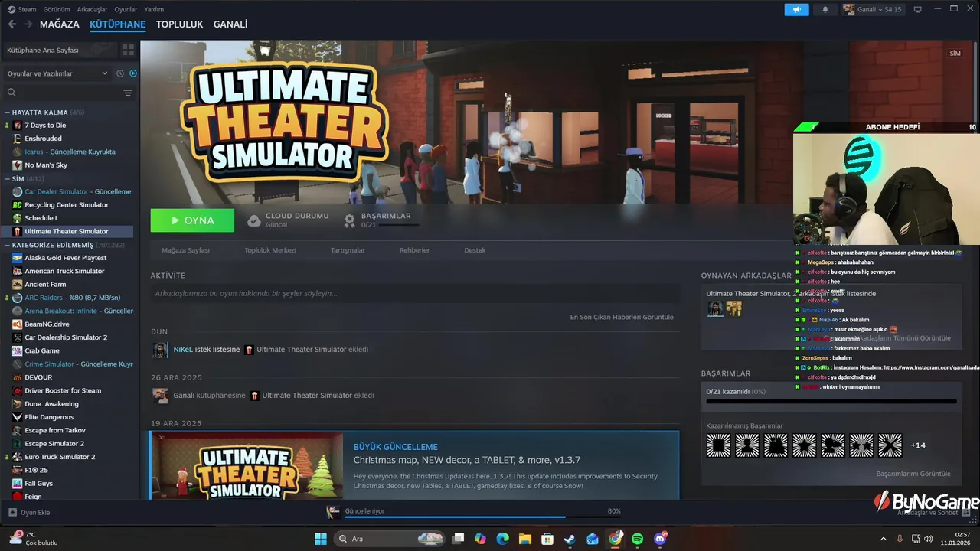Image resolution: width=980 pixels, height=551 pixels.
Task: Open Microsoft Store from the taskbar
Action: 547,539
